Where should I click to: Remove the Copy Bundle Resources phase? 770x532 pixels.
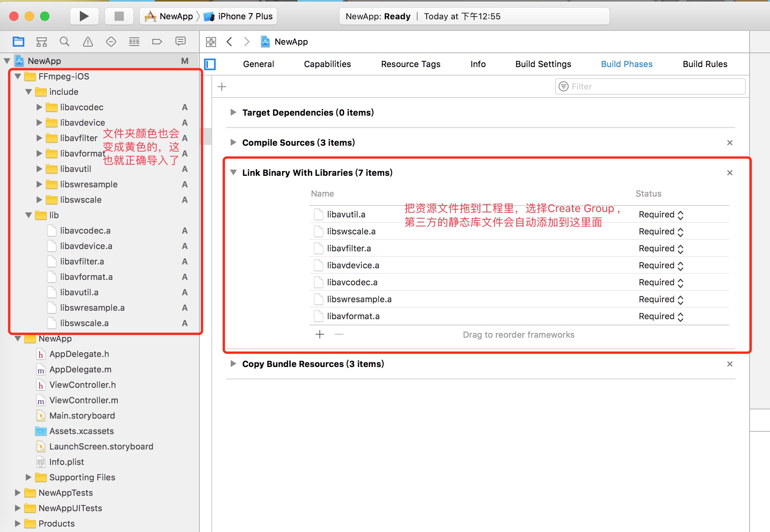pos(729,364)
